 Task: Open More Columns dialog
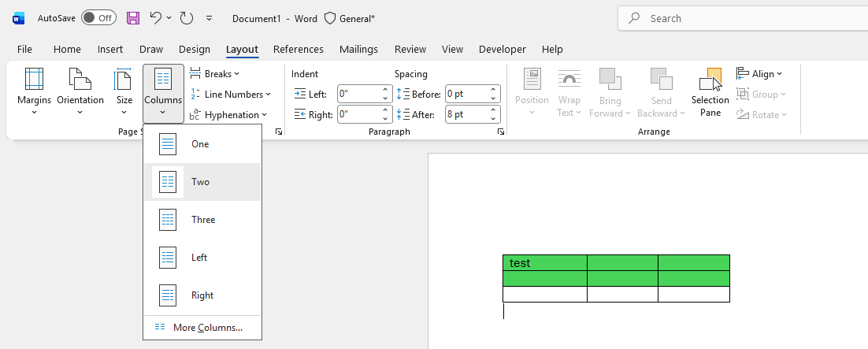pos(202,328)
